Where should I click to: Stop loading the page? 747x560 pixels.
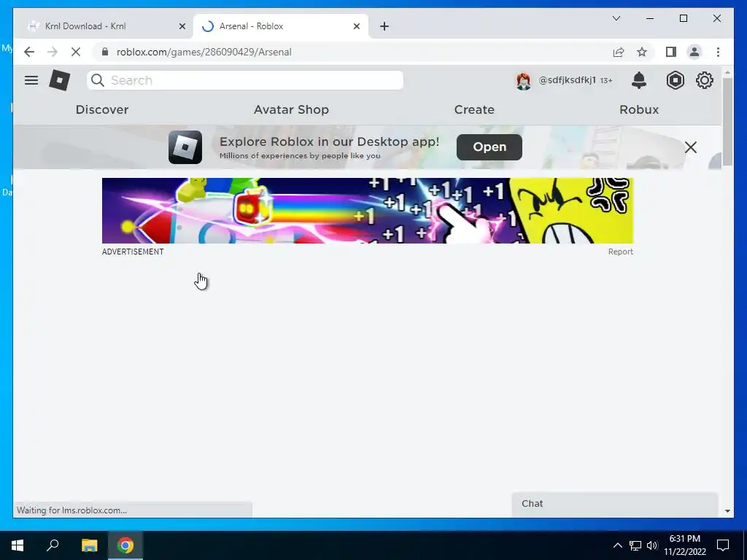point(76,52)
